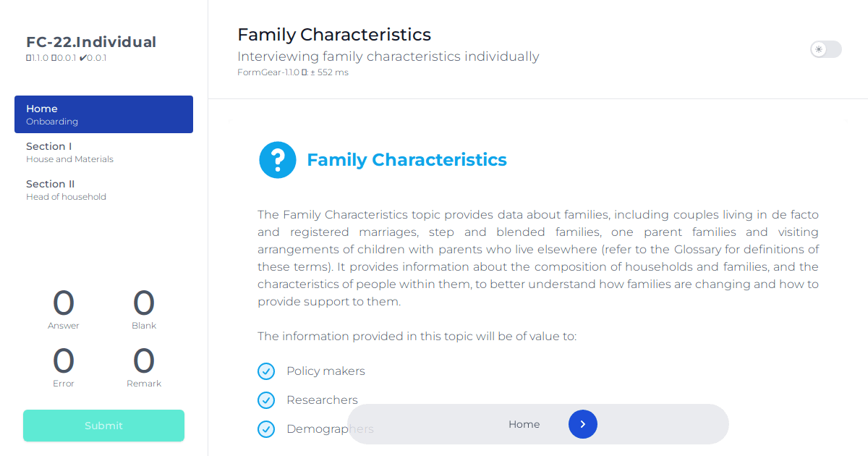The image size is (868, 456).
Task: Click the template version 1.1.0 indicator
Action: 37,58
